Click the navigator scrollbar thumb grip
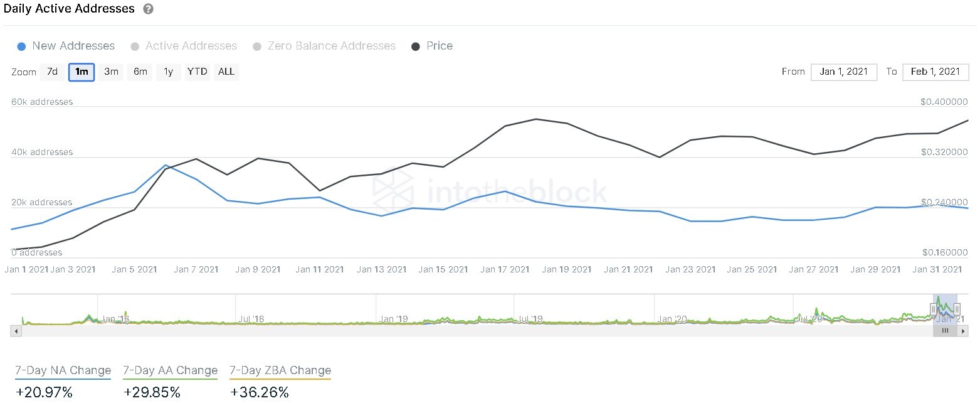Image resolution: width=980 pixels, height=403 pixels. [946, 330]
